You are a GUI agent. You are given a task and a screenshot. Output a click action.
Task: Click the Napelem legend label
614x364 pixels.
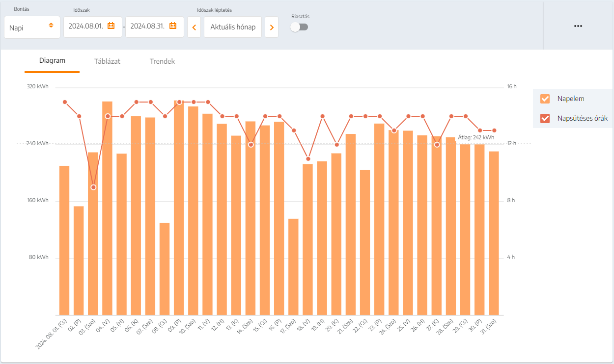pyautogui.click(x=571, y=99)
